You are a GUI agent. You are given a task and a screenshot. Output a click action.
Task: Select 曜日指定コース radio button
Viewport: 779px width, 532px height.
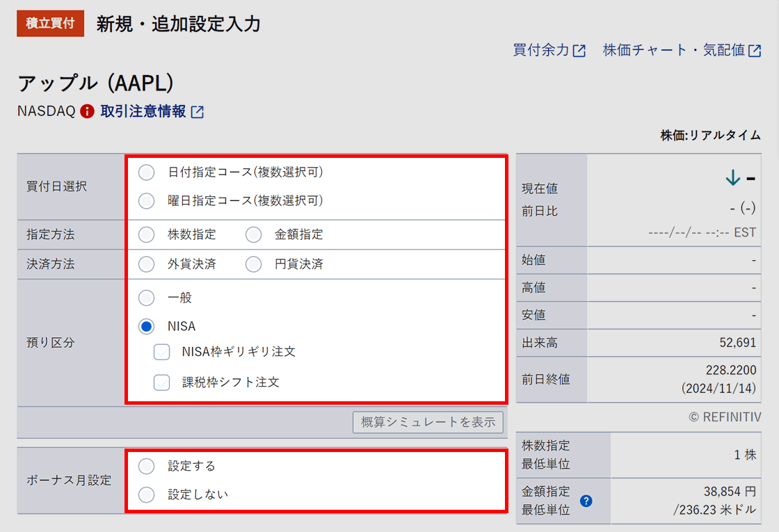[146, 201]
